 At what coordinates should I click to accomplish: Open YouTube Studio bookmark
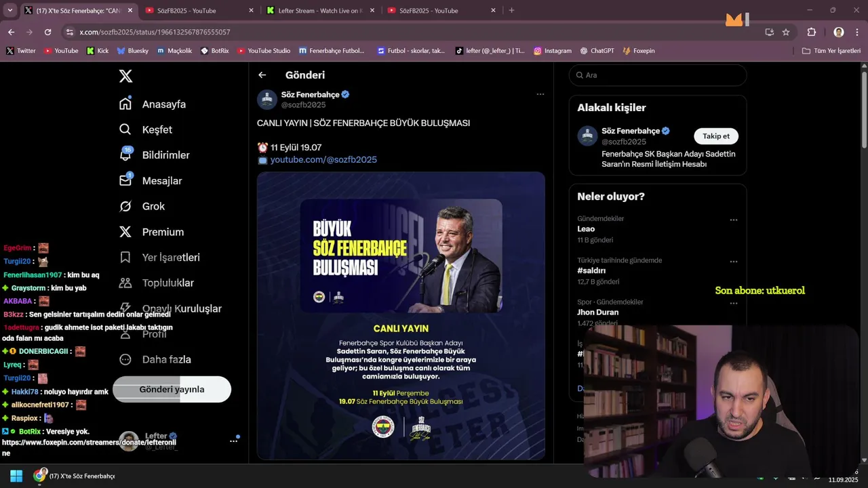(x=264, y=51)
